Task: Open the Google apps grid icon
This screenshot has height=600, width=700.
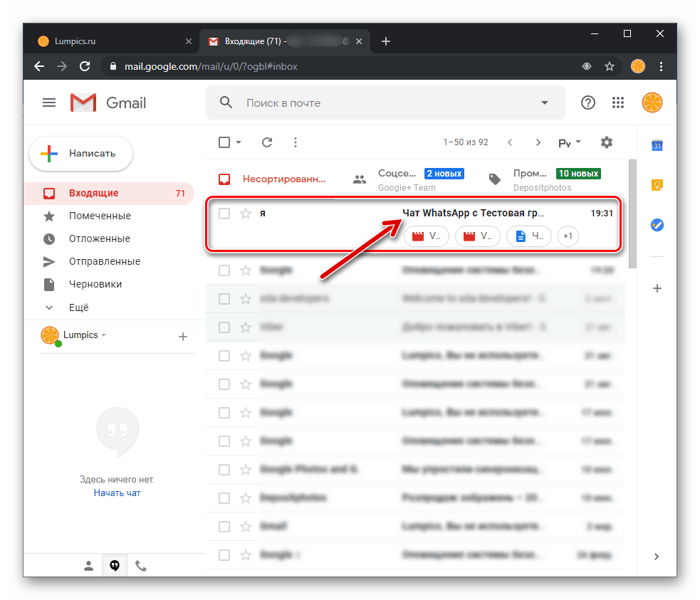Action: click(618, 103)
